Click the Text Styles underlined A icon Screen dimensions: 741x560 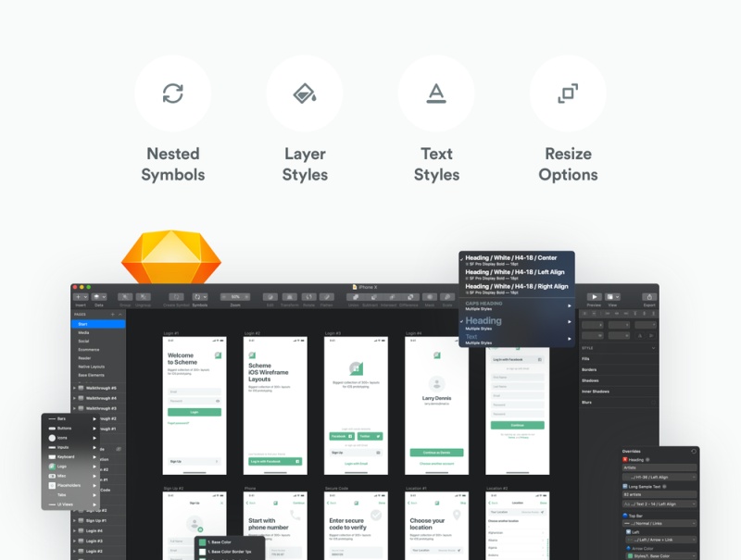pos(435,93)
